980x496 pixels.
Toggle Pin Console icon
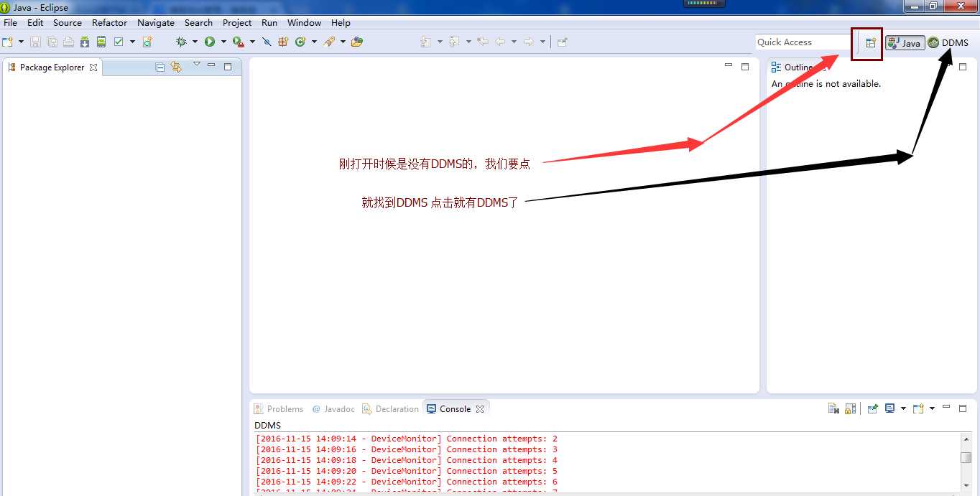tap(873, 408)
